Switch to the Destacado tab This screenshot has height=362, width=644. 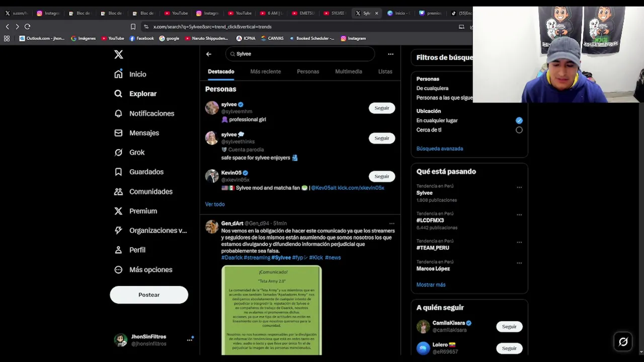[221, 71]
